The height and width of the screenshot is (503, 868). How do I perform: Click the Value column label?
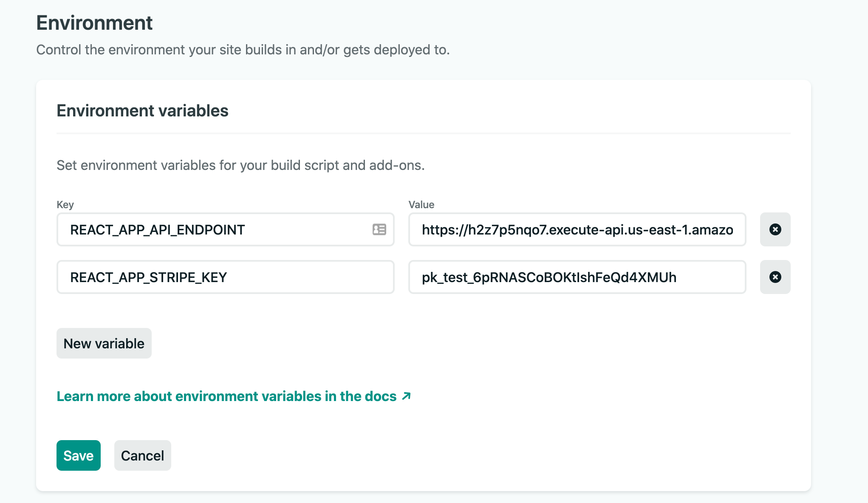click(421, 205)
